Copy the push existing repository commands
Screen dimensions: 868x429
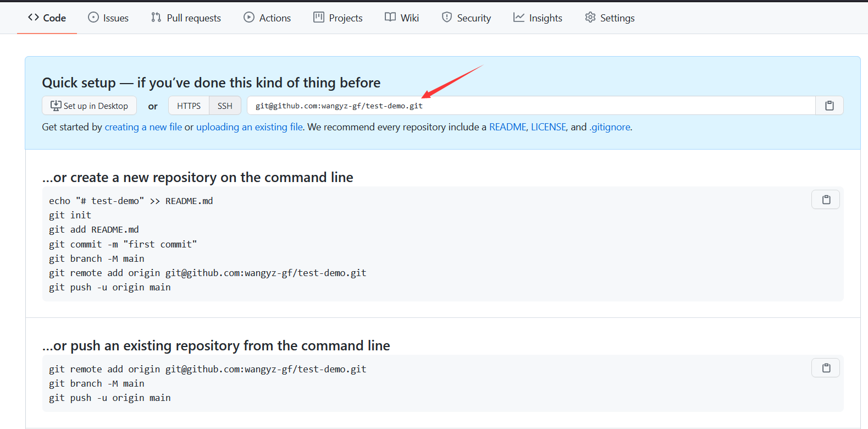pyautogui.click(x=826, y=368)
